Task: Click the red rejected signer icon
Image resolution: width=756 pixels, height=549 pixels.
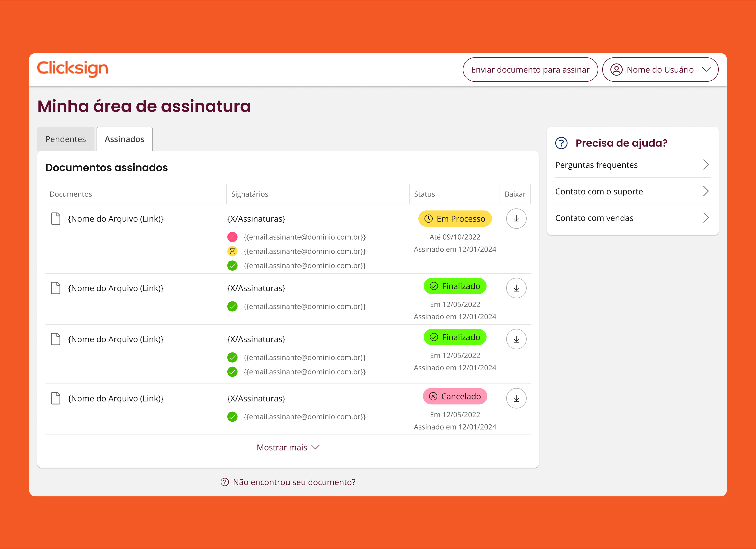Action: click(232, 237)
